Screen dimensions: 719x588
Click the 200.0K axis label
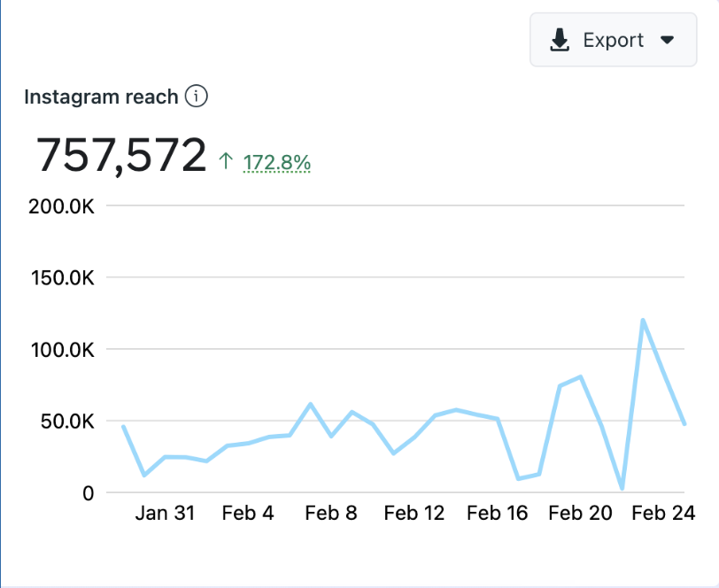point(61,207)
